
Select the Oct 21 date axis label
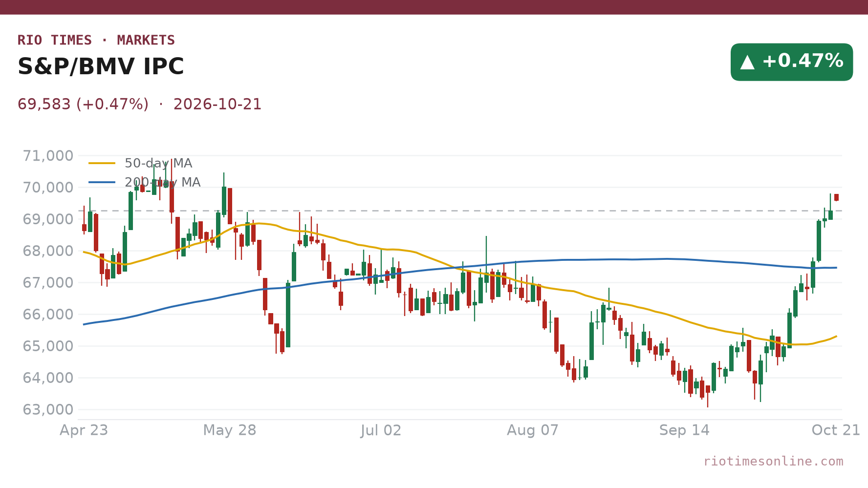coord(836,430)
